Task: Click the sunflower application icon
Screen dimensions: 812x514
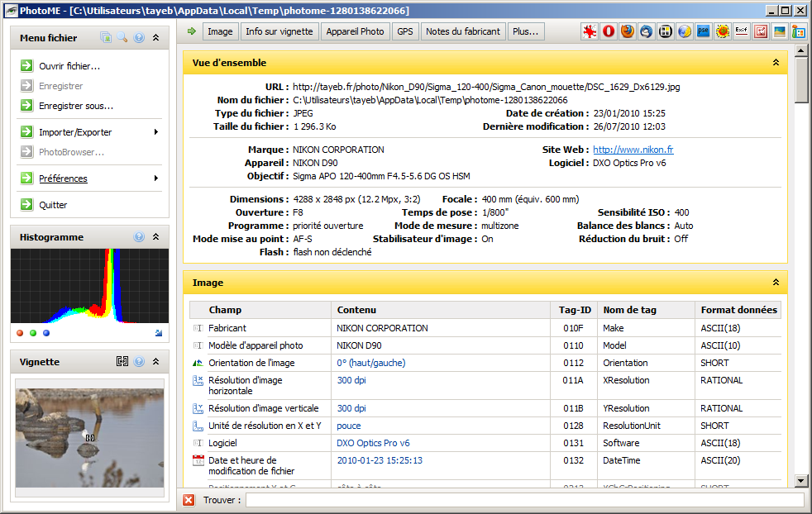Action: (723, 31)
